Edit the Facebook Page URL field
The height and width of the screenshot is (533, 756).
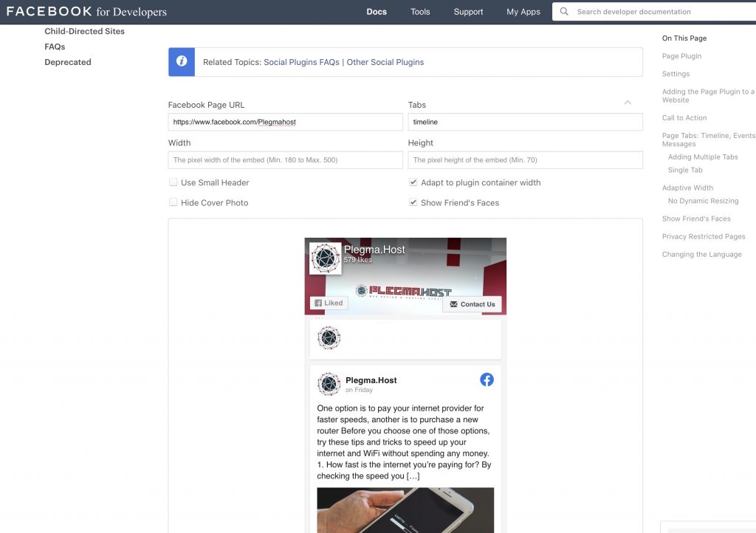[286, 122]
